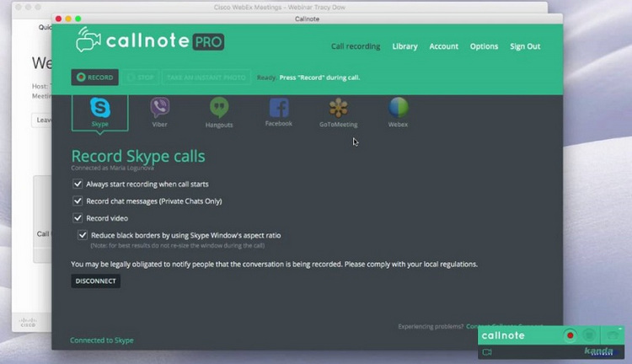
Task: Toggle Reduce black borders checkbox
Action: 83,235
